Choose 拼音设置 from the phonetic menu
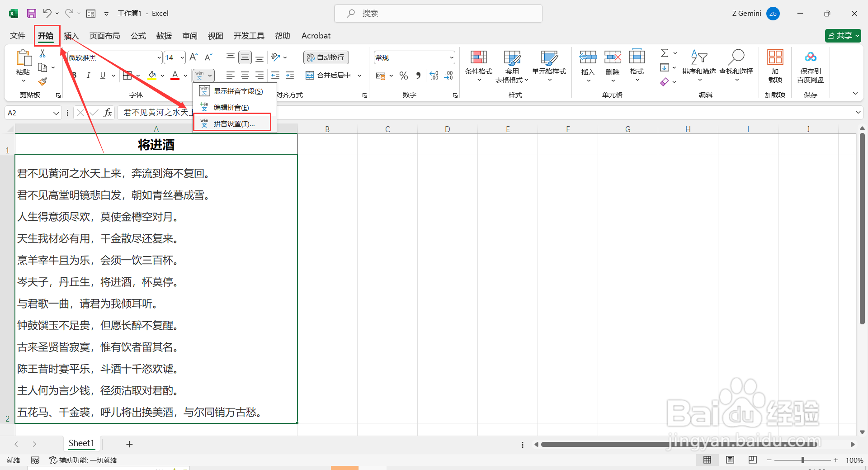The height and width of the screenshot is (470, 868). tap(232, 122)
